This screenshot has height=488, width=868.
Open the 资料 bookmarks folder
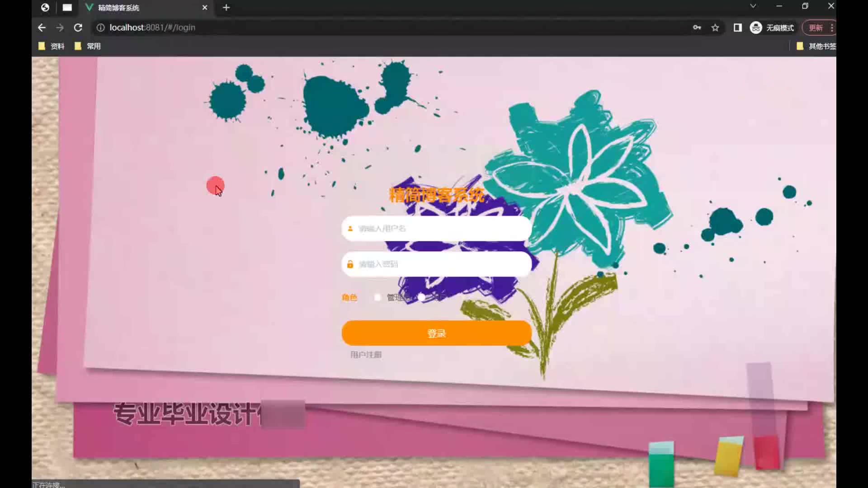[x=52, y=46]
